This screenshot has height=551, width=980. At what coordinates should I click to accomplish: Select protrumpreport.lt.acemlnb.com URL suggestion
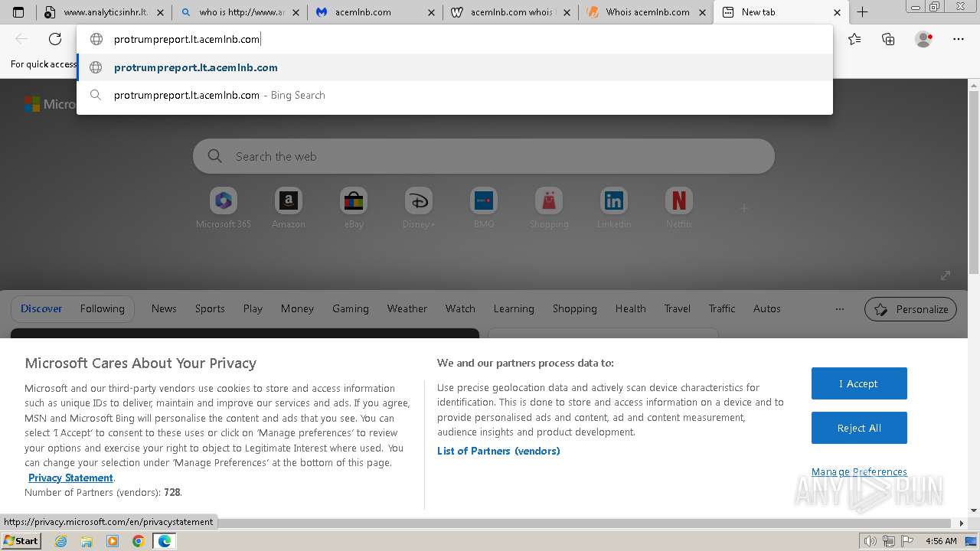(x=455, y=67)
